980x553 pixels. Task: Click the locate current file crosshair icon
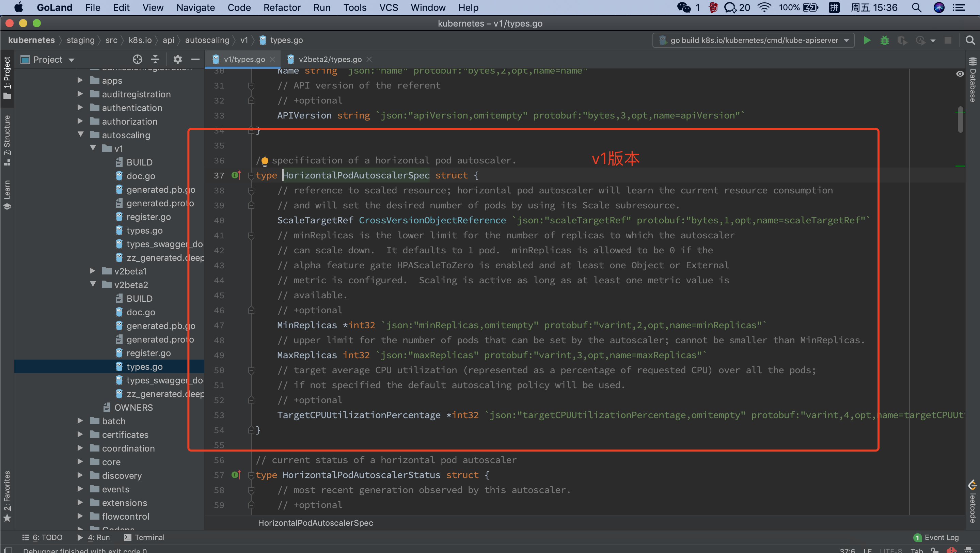click(137, 59)
